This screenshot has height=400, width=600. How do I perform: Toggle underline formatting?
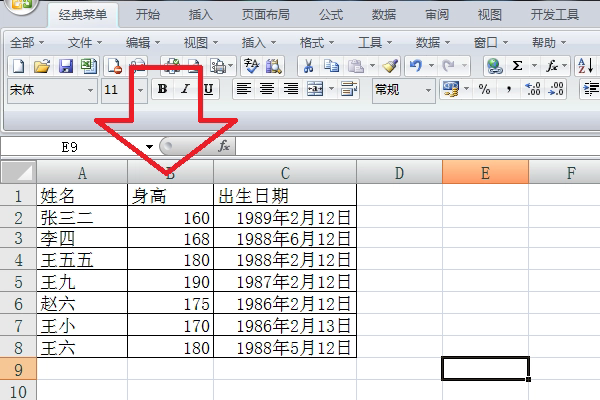208,90
